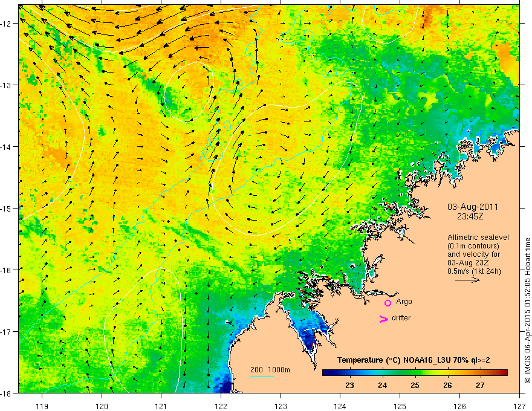Click the magenta drifter arrowhead legend symbol
The height and width of the screenshot is (411, 532).
point(384,319)
